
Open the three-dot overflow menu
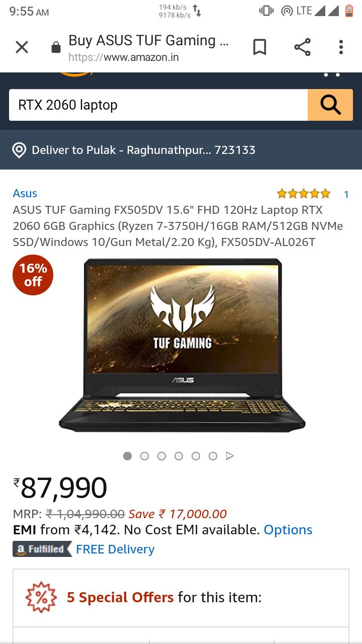341,47
